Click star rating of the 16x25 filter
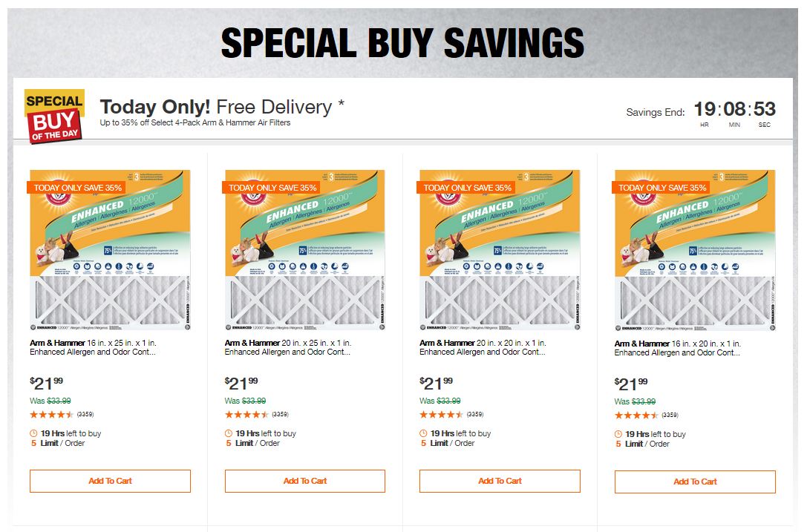The height and width of the screenshot is (532, 807). point(52,414)
